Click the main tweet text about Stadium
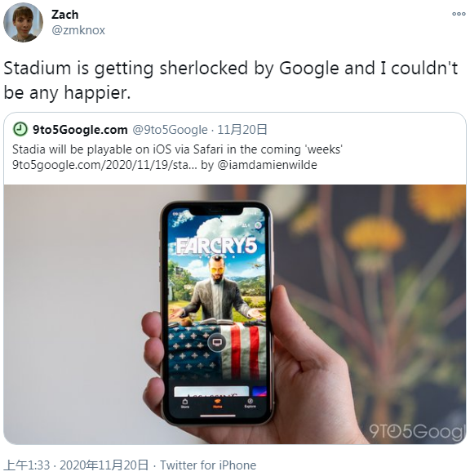470x476 pixels. pos(231,80)
